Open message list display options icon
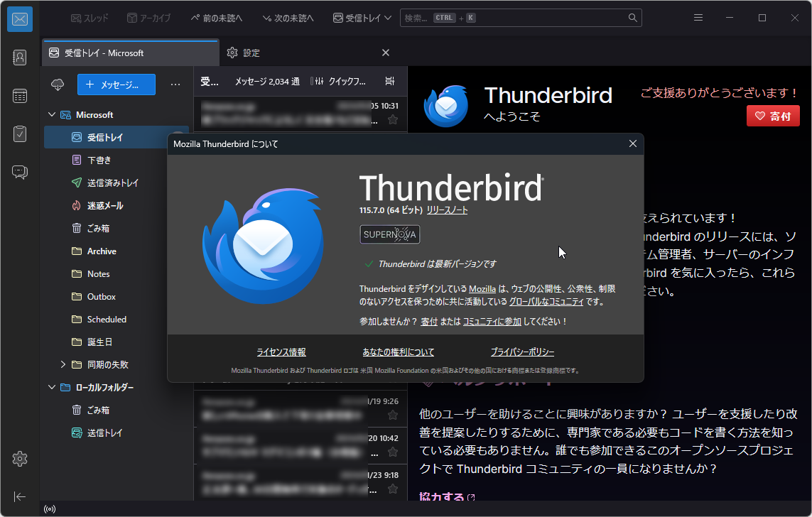Image resolution: width=812 pixels, height=517 pixels. (x=389, y=81)
